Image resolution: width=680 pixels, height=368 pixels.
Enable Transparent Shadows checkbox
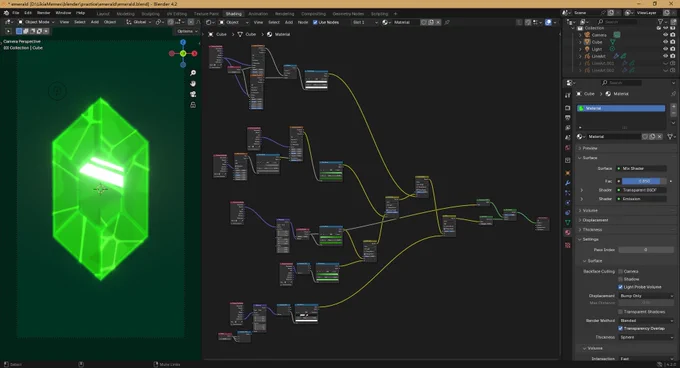pos(621,312)
